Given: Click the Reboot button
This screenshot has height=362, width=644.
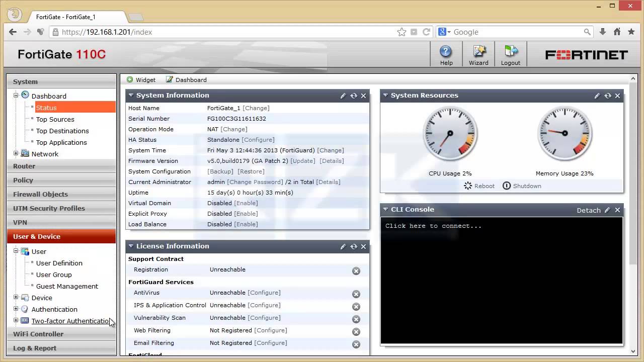Looking at the screenshot, I should coord(479,186).
